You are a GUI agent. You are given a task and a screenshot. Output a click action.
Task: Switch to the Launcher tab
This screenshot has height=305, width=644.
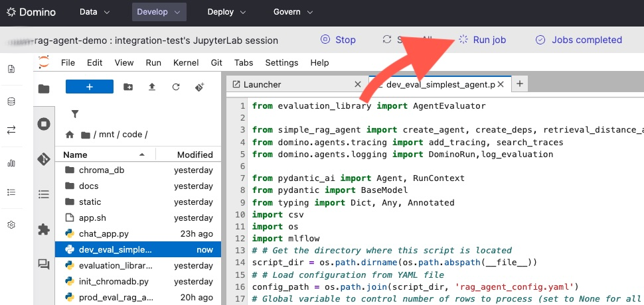[x=262, y=84]
